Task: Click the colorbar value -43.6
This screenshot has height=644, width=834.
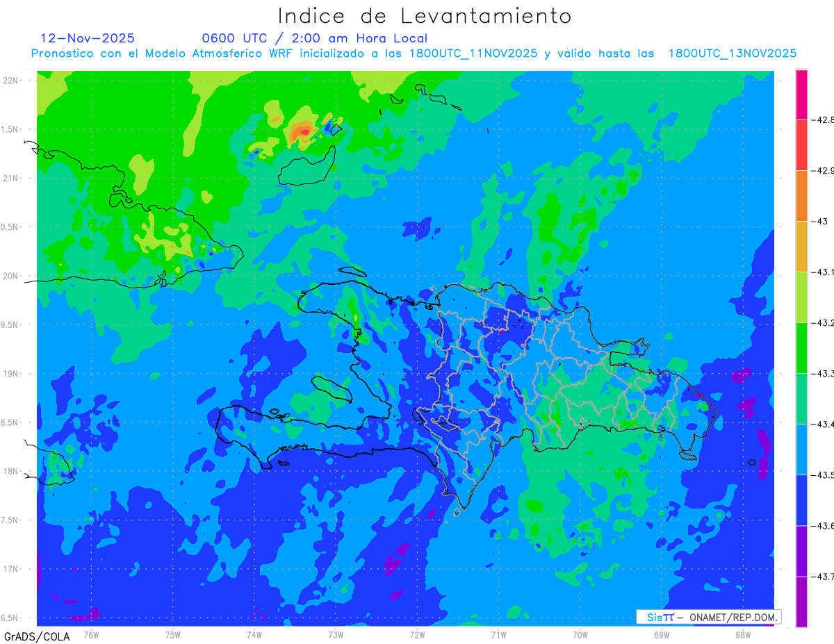Action: tap(823, 526)
